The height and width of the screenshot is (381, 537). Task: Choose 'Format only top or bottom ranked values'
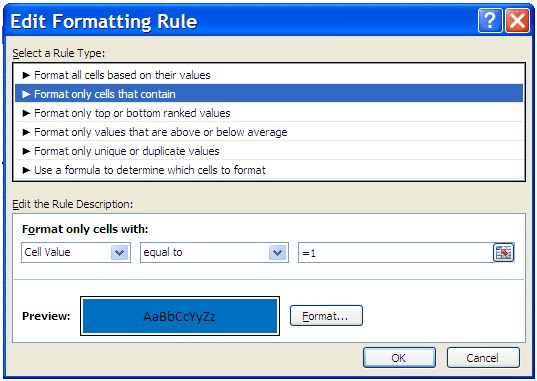pos(269,113)
